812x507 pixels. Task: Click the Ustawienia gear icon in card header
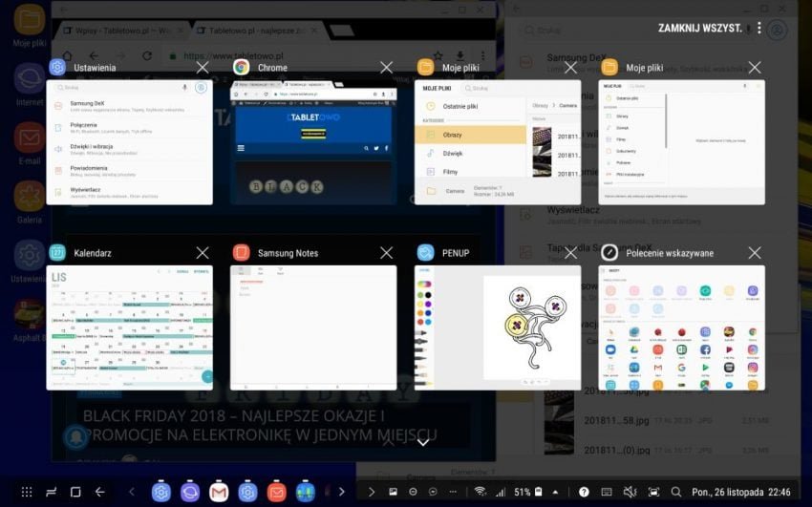tap(57, 67)
